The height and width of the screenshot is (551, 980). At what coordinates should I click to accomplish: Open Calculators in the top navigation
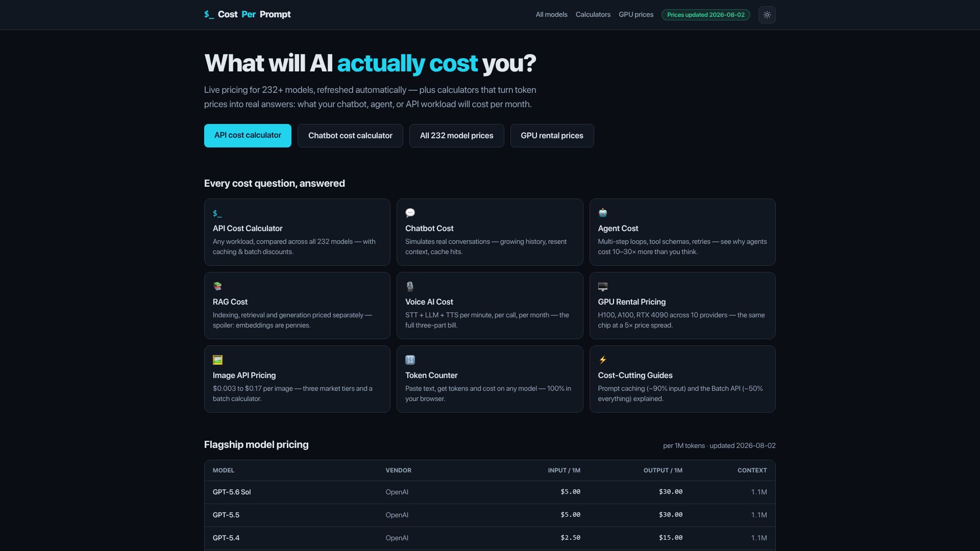[593, 15]
